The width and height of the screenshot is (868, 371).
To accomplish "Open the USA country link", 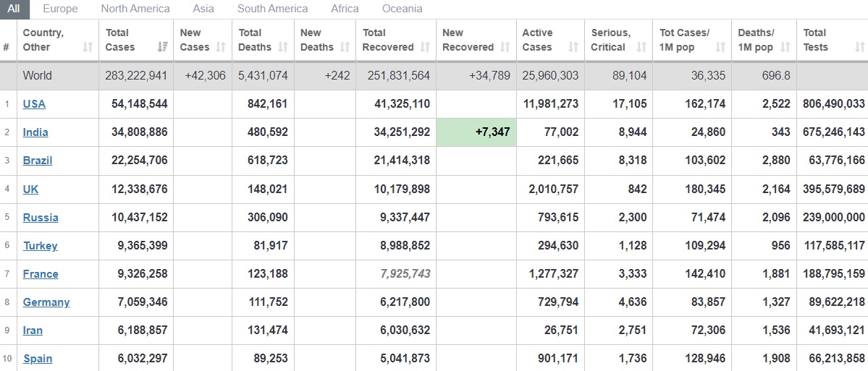I will pyautogui.click(x=34, y=104).
